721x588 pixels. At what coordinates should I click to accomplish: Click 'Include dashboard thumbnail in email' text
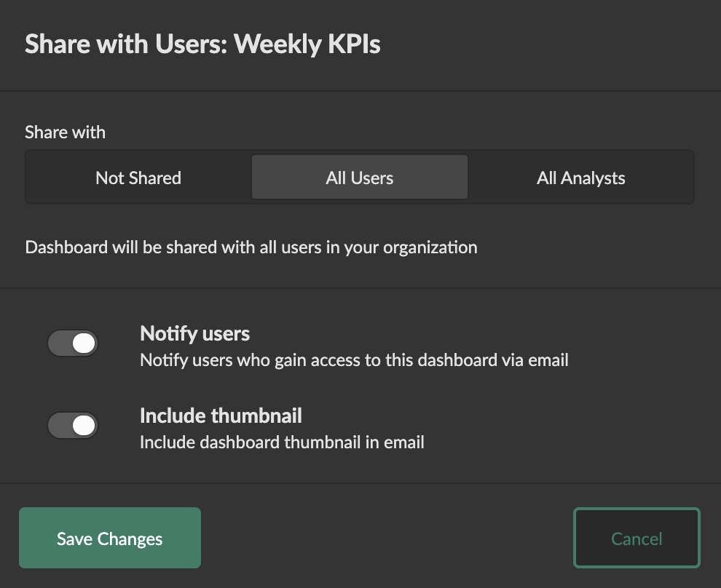pyautogui.click(x=282, y=442)
